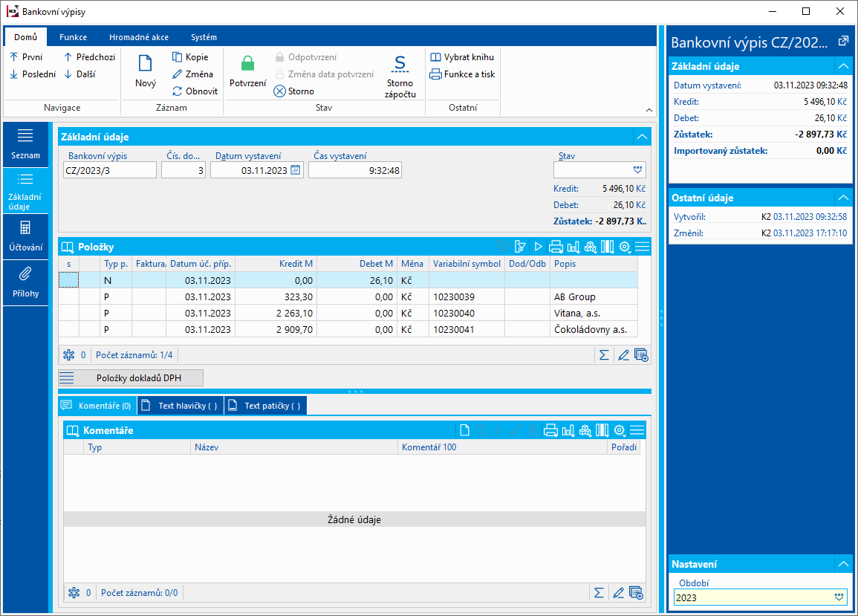
Task: Collapse the Ostatní údaje side panel
Action: 842,198
